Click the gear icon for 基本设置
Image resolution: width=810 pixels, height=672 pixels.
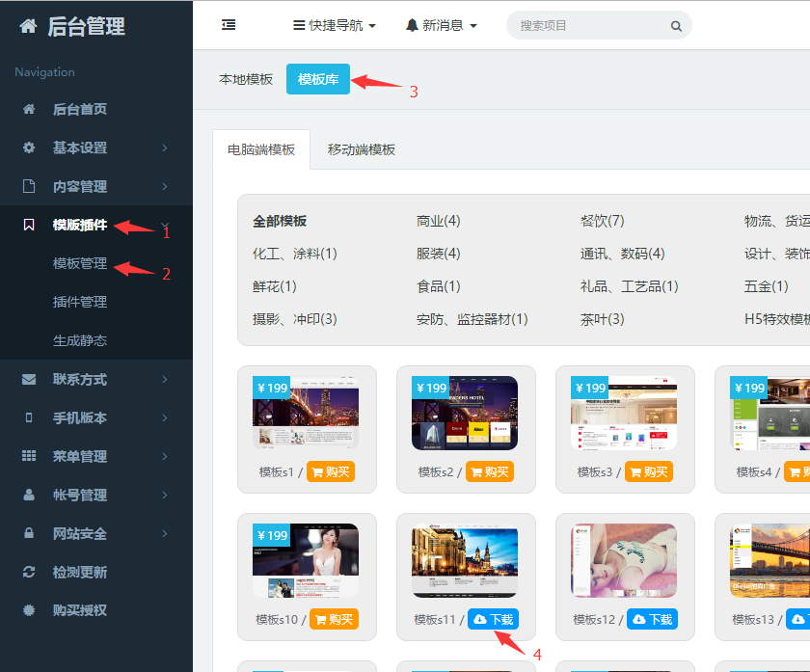29,148
